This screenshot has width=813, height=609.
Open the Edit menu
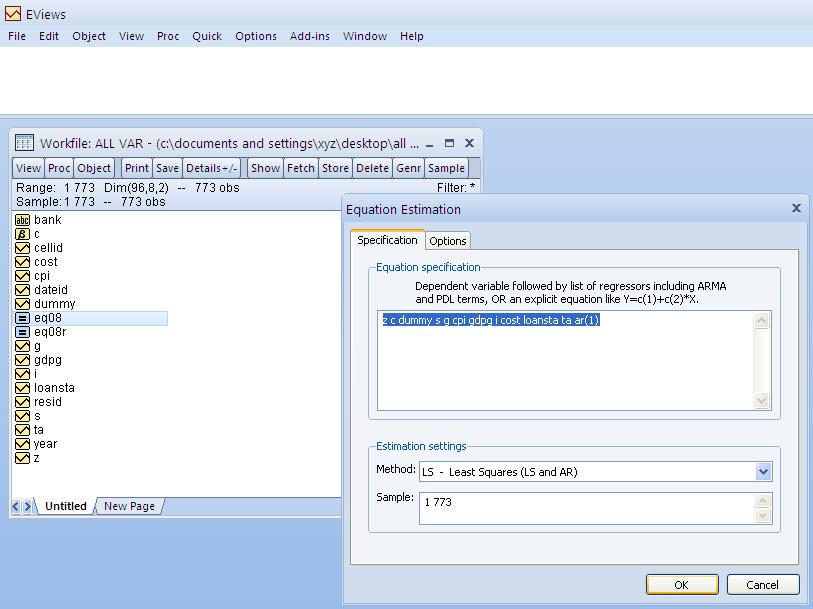point(49,36)
